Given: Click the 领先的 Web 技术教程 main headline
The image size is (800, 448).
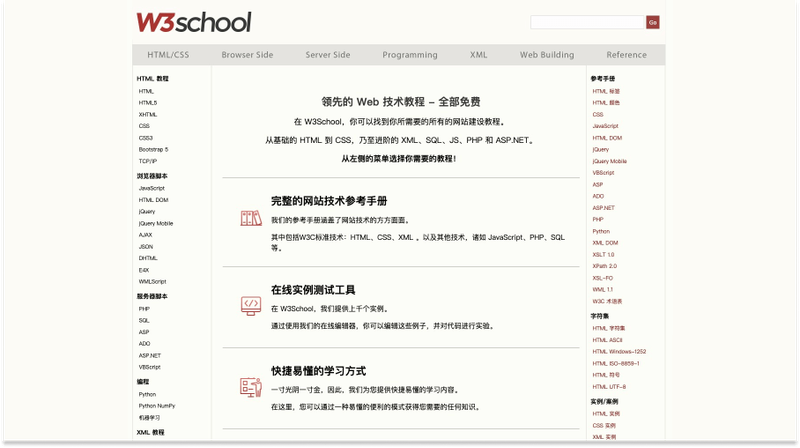Looking at the screenshot, I should (401, 102).
